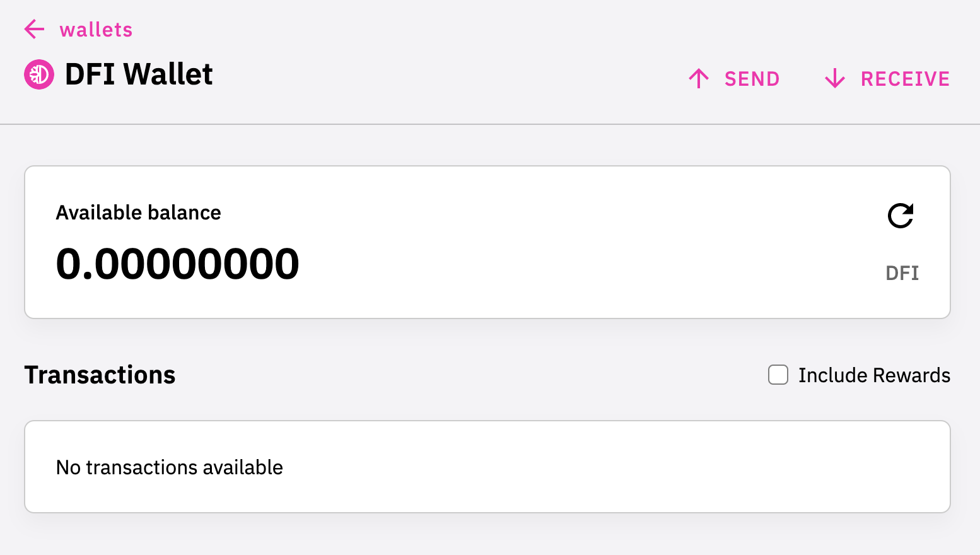Click the up arrow icon beside SEND
Viewport: 980px width, 555px height.
pos(699,79)
